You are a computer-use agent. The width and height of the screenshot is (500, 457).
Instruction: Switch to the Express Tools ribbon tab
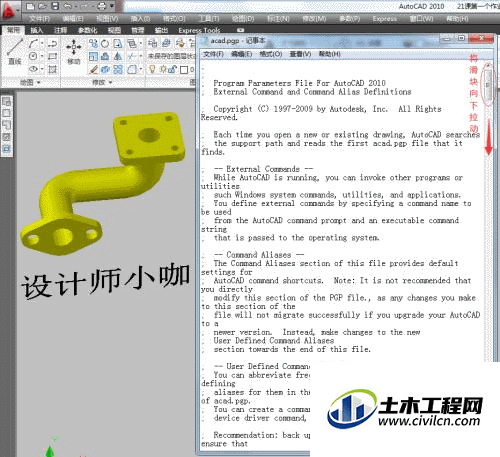(x=199, y=30)
